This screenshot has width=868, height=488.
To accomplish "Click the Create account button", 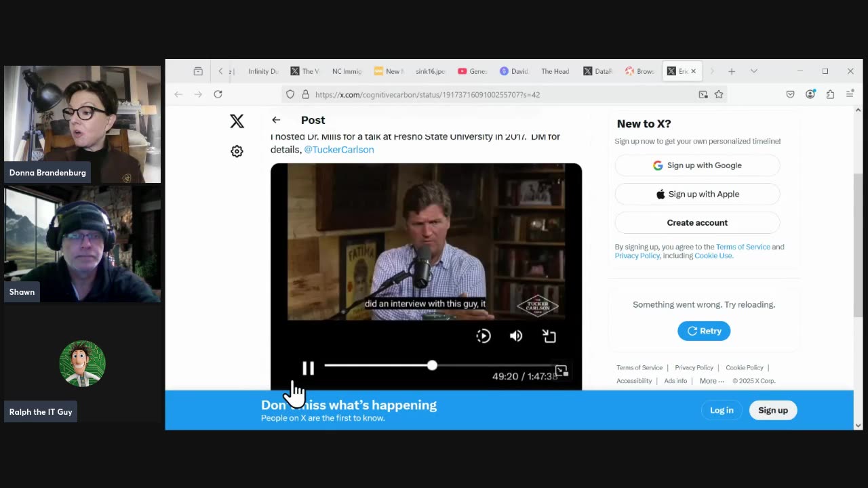I will [x=697, y=222].
